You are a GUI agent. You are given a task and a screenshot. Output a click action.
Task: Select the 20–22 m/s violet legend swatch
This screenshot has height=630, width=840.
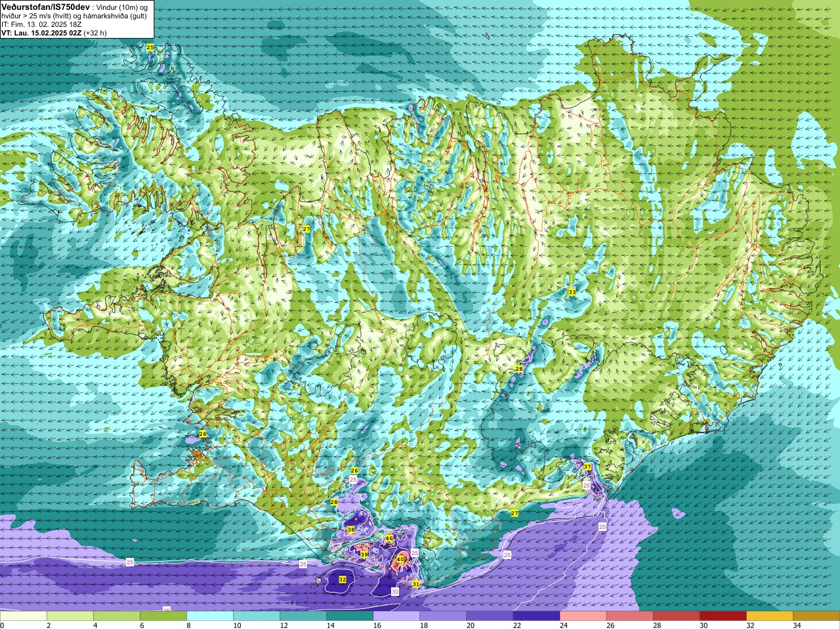[490, 616]
